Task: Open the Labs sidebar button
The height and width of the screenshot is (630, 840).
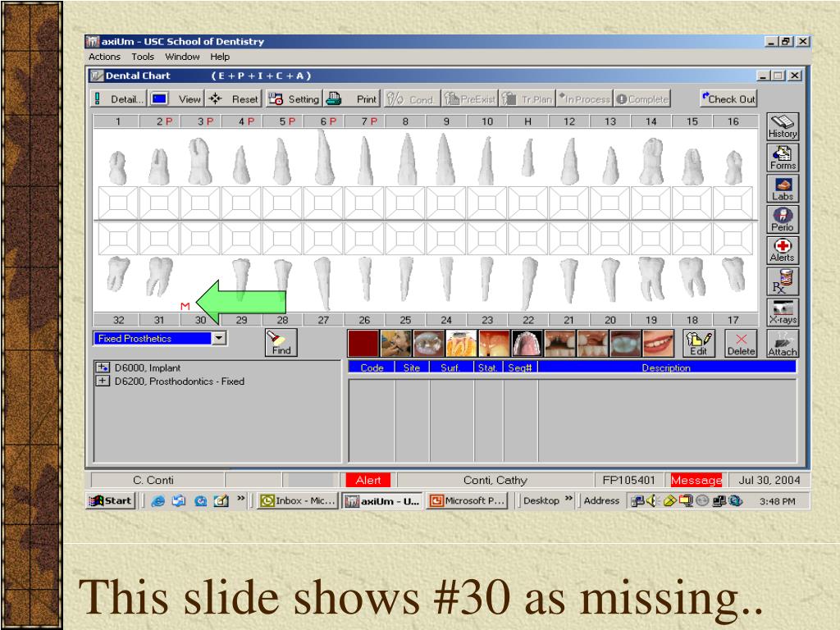Action: click(x=783, y=189)
